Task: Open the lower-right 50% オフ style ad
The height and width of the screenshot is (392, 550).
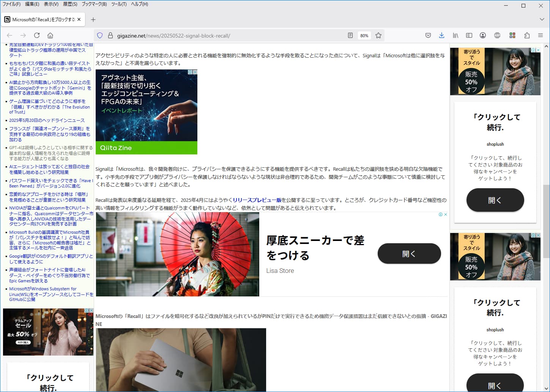Action: 495,257
